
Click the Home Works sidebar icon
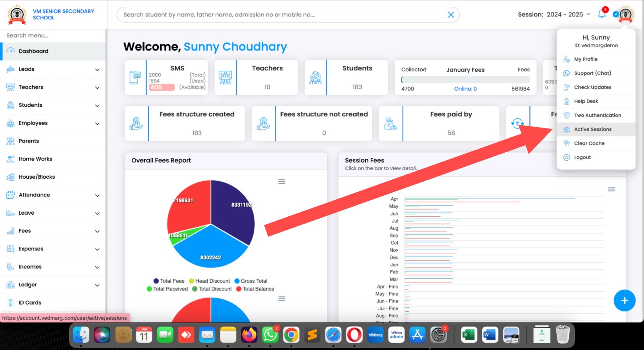(10, 159)
